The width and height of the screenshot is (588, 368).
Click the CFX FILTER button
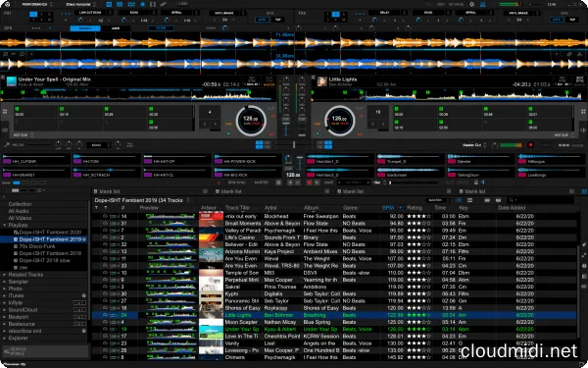[x=162, y=28]
